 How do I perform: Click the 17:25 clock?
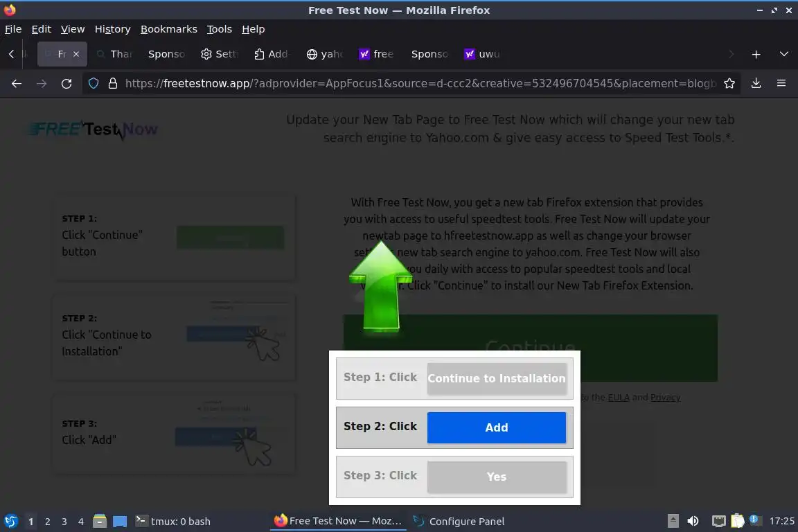point(781,521)
